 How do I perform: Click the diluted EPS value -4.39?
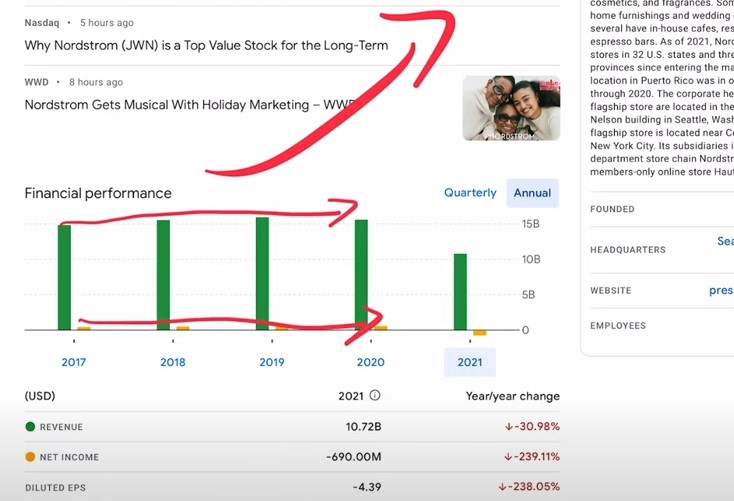(367, 487)
